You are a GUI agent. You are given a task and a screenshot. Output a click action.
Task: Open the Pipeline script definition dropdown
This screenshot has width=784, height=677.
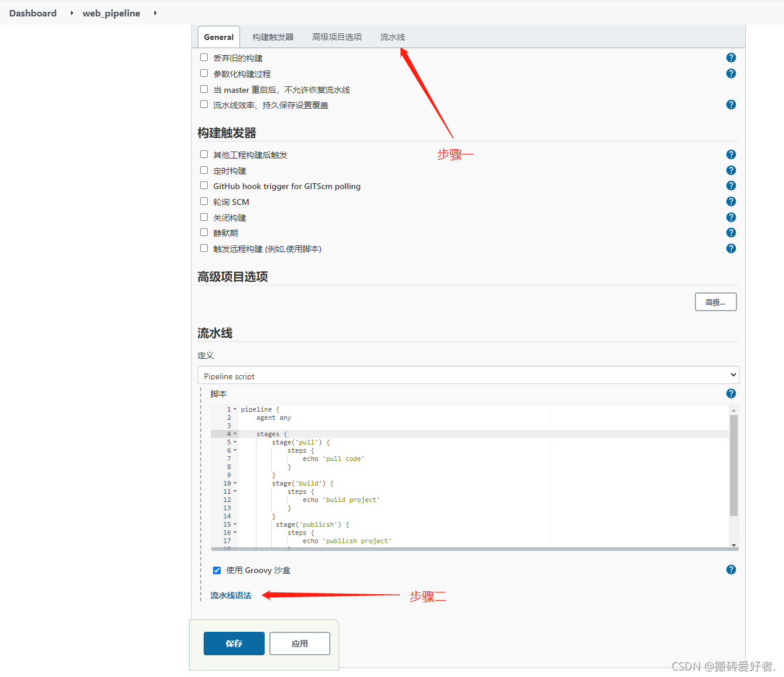468,375
